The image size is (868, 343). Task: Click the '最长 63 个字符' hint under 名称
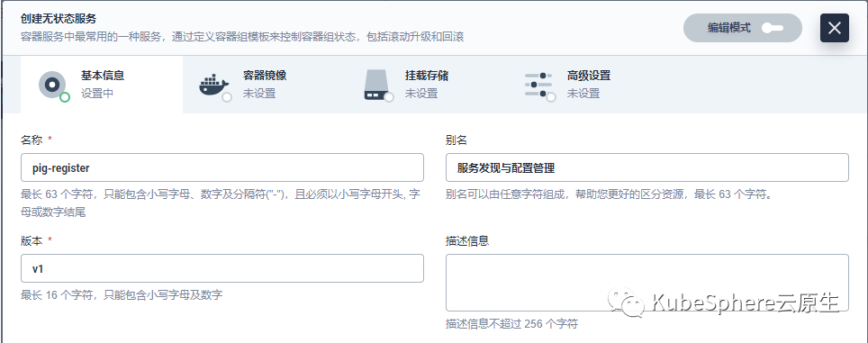(221, 203)
